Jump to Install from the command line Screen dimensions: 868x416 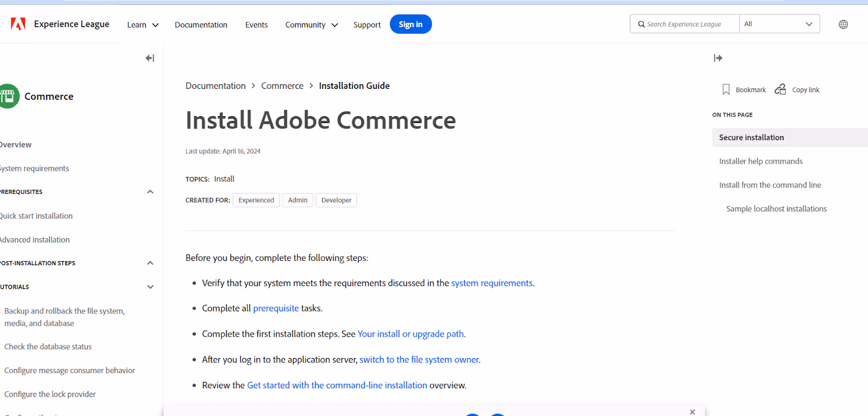[x=770, y=185]
